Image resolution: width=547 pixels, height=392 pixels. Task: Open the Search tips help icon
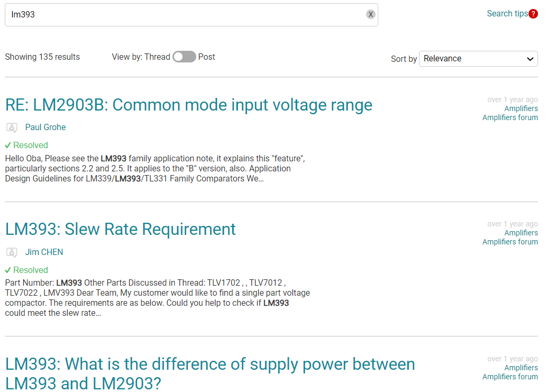pos(533,14)
